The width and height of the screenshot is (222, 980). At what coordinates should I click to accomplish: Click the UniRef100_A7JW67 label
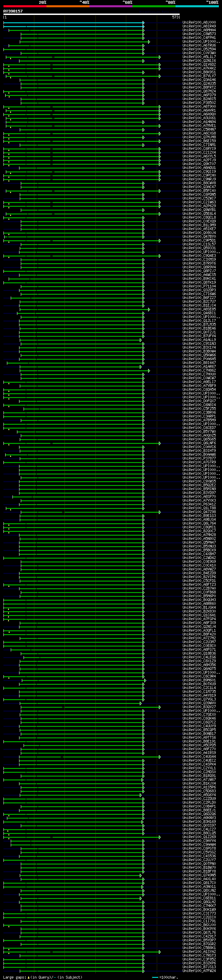click(x=199, y=779)
